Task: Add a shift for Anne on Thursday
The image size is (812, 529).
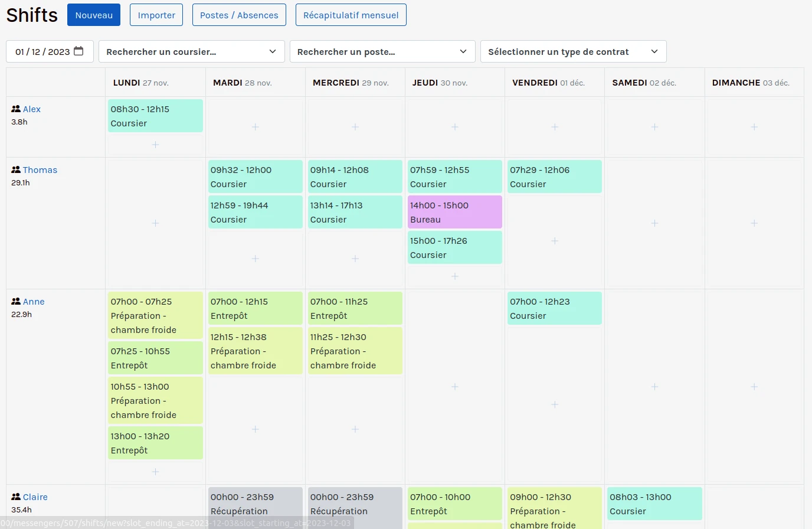Action: (455, 387)
